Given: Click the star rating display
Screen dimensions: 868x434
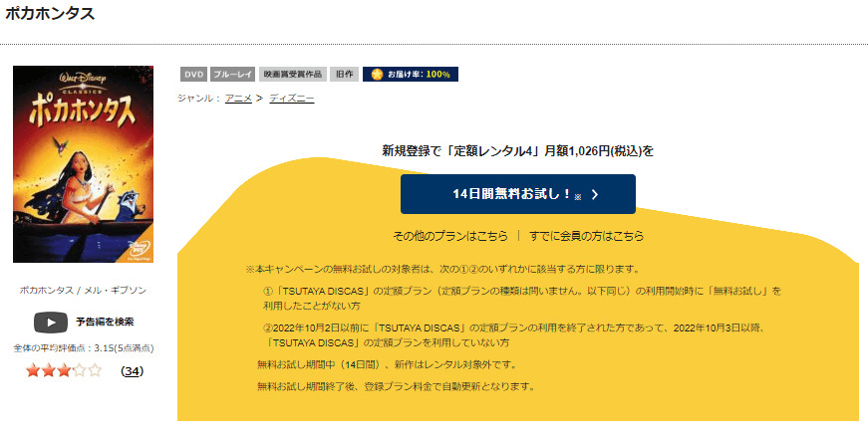Looking at the screenshot, I should (64, 370).
